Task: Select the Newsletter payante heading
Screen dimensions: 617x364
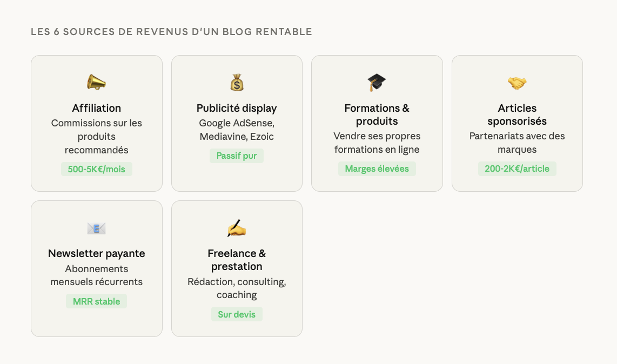Action: 97,253
